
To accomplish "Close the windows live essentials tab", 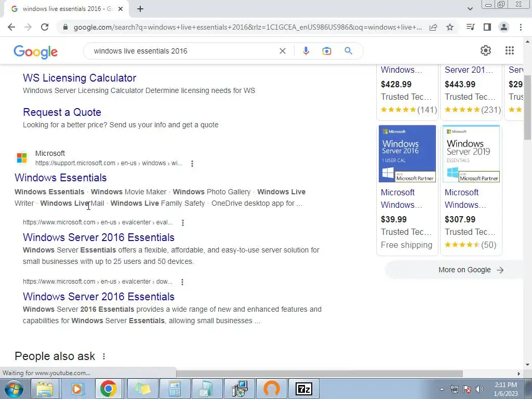I will 121,9.
